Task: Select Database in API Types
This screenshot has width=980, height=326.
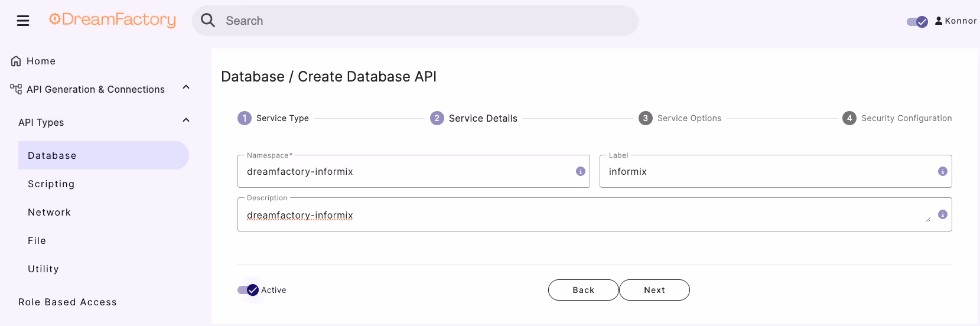Action: [103, 155]
